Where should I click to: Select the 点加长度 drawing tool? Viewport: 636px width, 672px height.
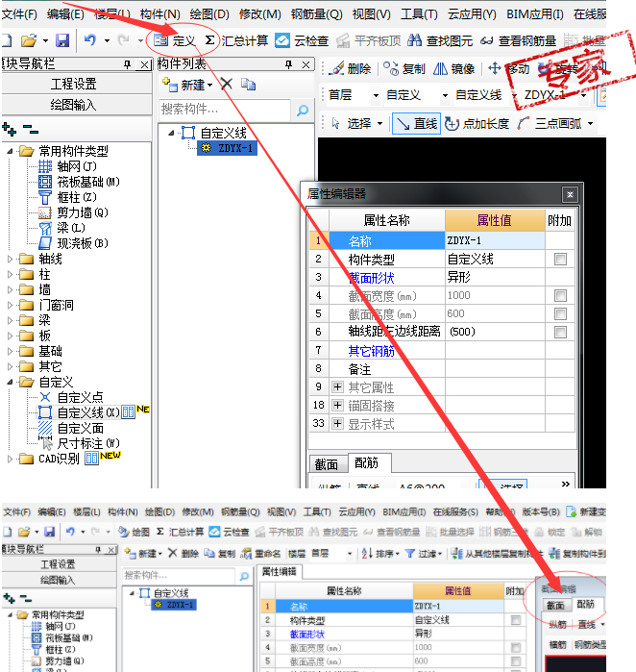477,123
